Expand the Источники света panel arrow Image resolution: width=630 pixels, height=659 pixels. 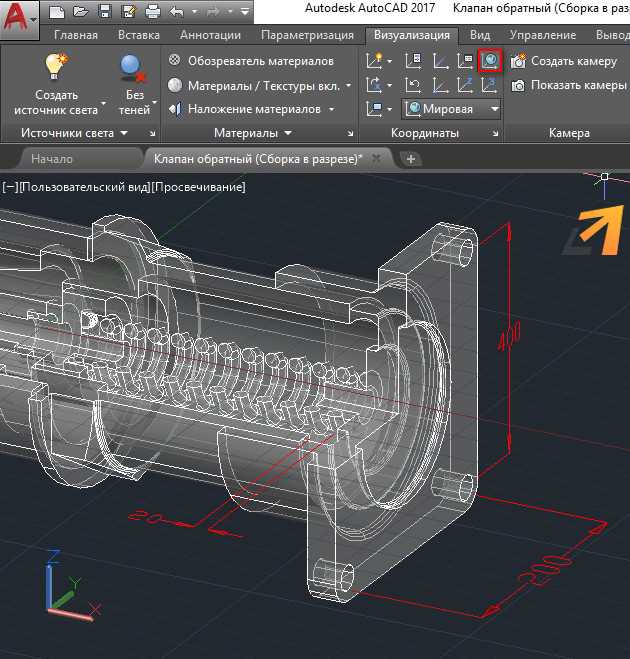point(124,133)
